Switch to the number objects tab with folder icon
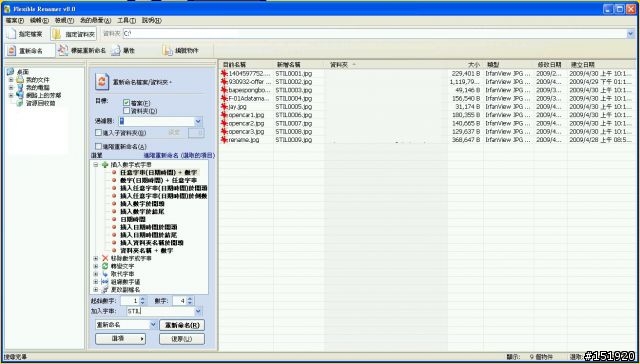Screen dimensions: 640x364 click(x=181, y=51)
